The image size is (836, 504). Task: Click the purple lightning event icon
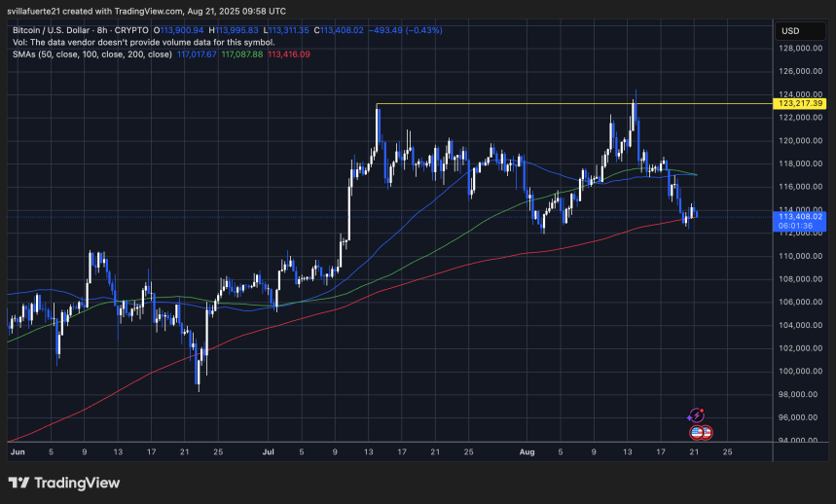[696, 415]
